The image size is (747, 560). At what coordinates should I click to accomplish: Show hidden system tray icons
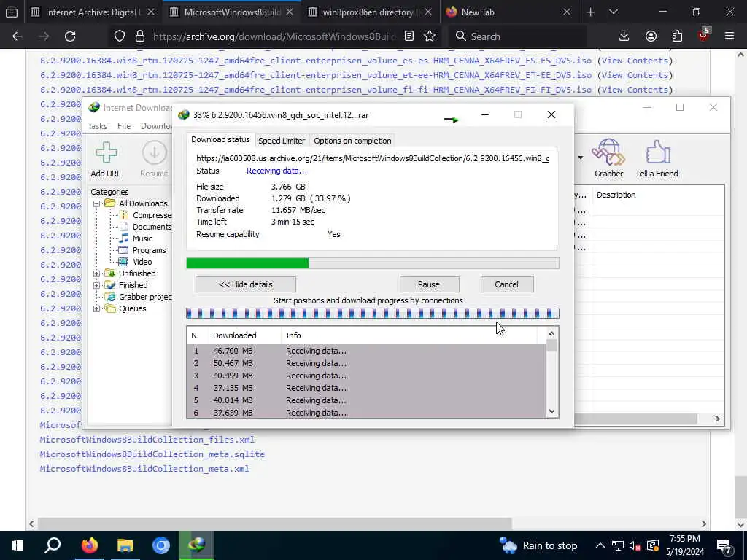(x=600, y=545)
